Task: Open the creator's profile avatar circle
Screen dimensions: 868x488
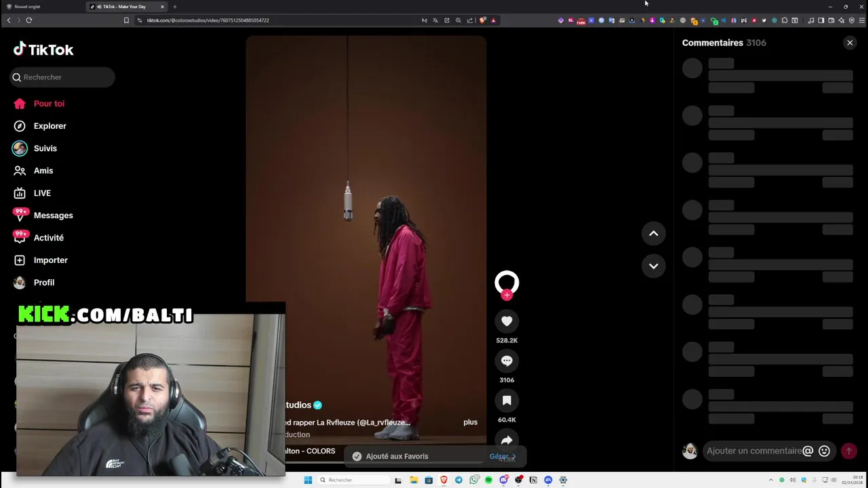Action: (x=507, y=282)
